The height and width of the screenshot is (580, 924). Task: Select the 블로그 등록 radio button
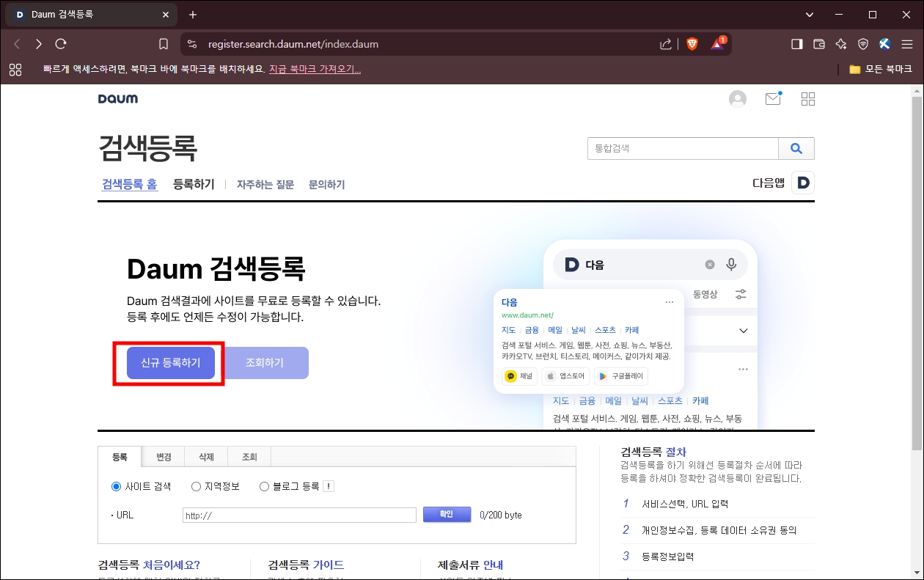(x=264, y=486)
